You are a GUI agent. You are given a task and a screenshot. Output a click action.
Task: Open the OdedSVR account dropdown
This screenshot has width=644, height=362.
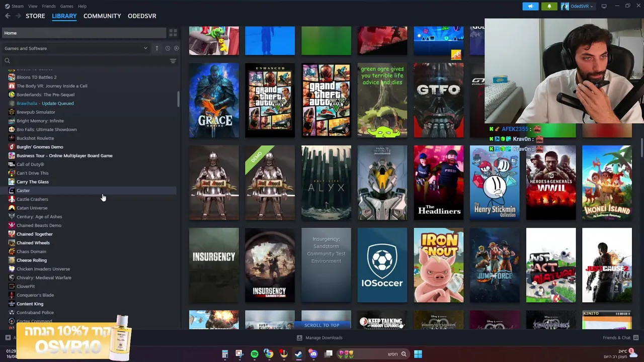point(577,6)
